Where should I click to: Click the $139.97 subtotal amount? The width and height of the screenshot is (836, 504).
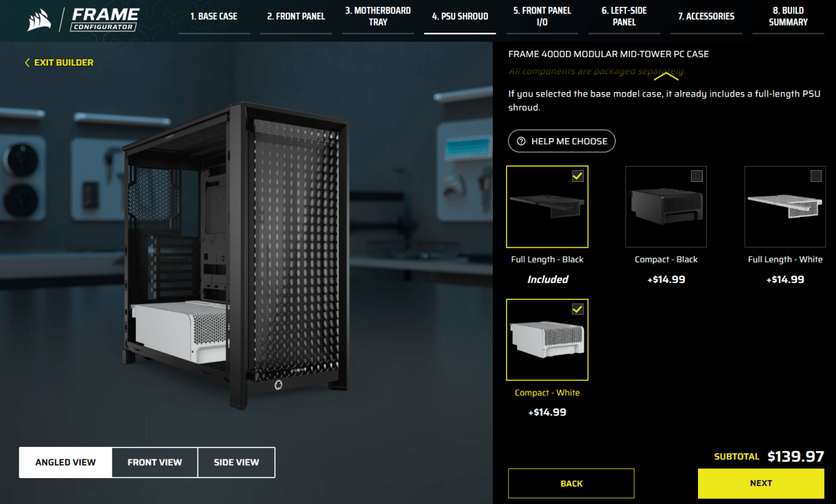(796, 457)
